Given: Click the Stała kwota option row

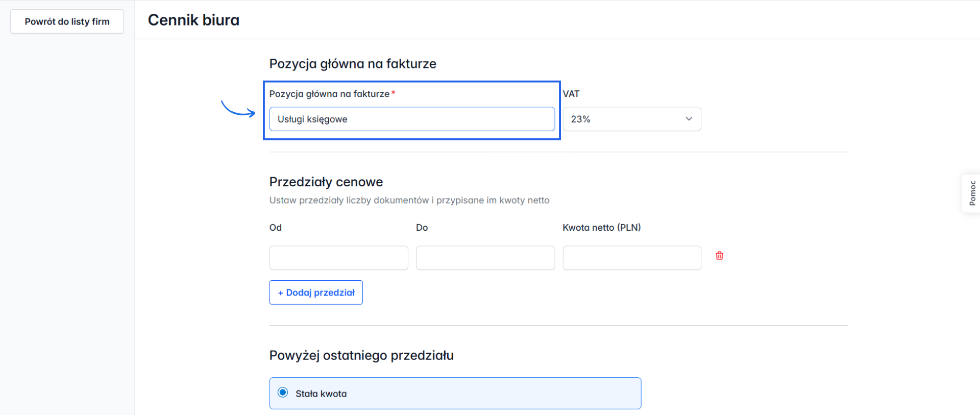Looking at the screenshot, I should point(455,393).
